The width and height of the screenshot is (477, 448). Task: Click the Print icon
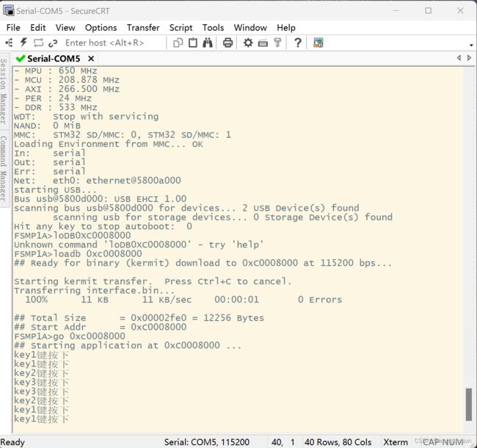[227, 43]
